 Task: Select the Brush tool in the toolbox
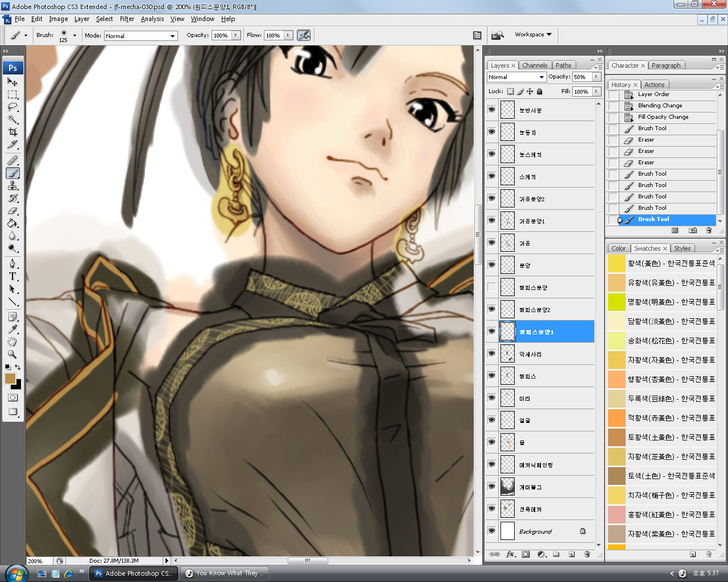(x=13, y=173)
